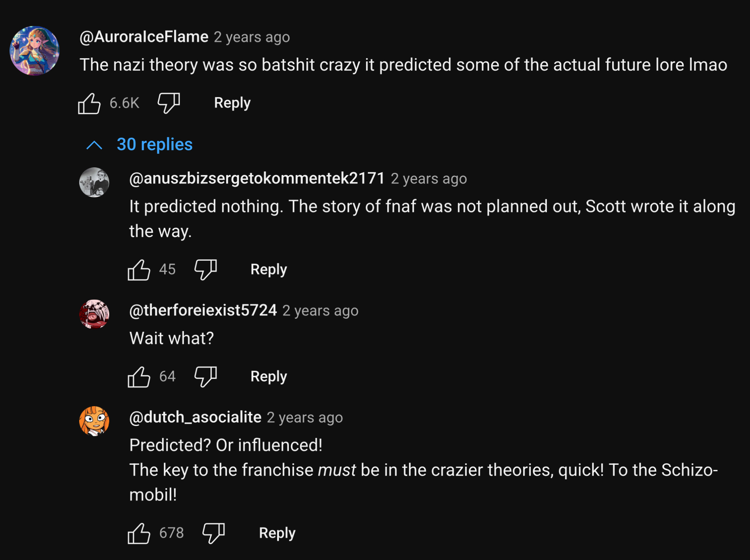Image resolution: width=750 pixels, height=560 pixels.
Task: Reply to @dutch_asocialite's comment
Action: pyautogui.click(x=277, y=533)
